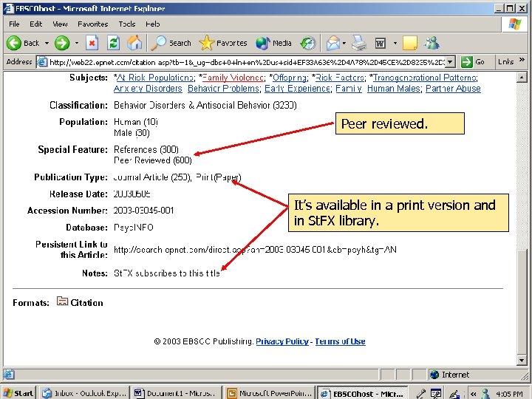Screen dimensions: 532x399
Task: Open the Edit menu
Action: [36, 24]
